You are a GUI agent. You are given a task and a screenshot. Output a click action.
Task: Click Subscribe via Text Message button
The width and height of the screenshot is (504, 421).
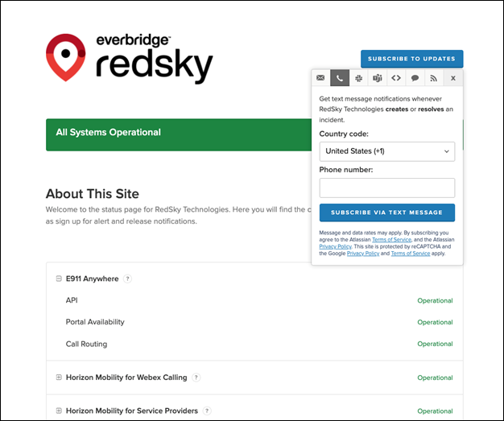[387, 213]
